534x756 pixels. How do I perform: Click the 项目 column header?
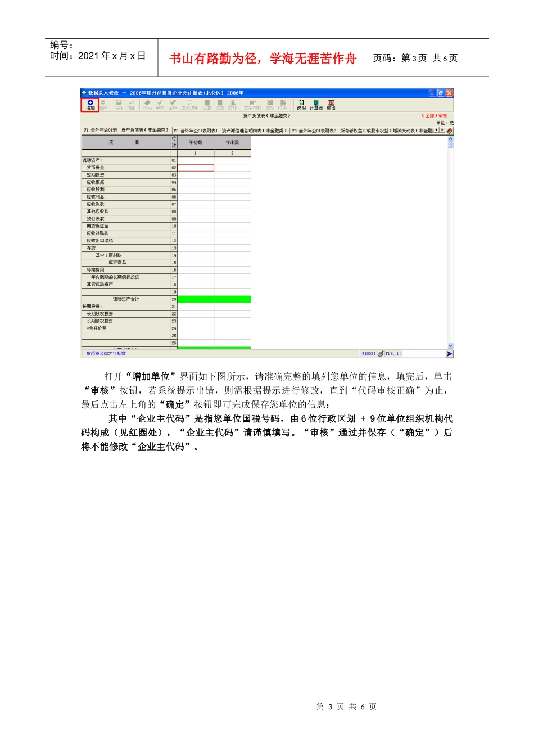[x=126, y=142]
